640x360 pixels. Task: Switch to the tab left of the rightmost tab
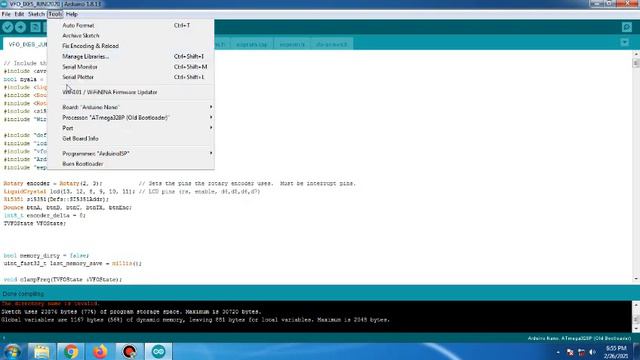[x=292, y=44]
